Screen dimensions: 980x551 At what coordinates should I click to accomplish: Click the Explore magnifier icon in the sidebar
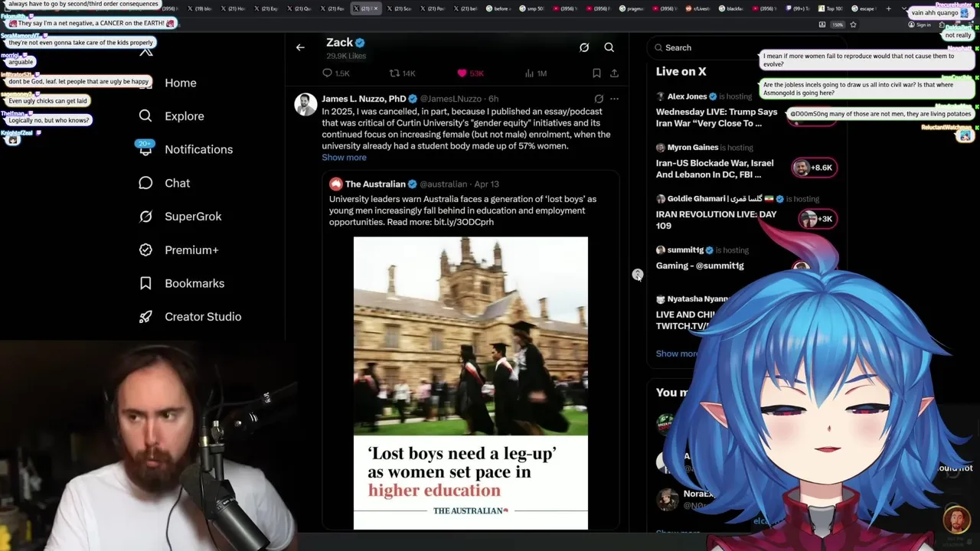click(x=145, y=116)
